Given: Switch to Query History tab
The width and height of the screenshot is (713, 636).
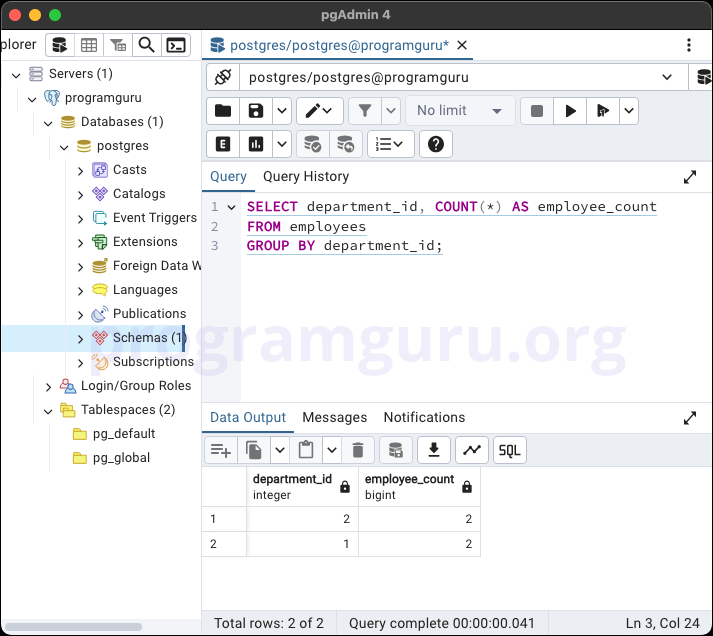Looking at the screenshot, I should pos(306,176).
